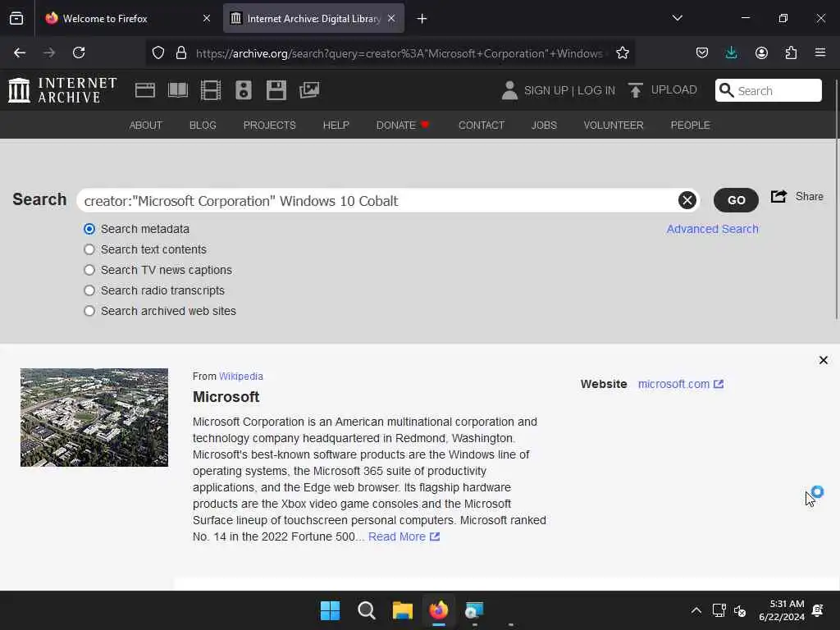Clear the search query with X button

click(x=687, y=200)
